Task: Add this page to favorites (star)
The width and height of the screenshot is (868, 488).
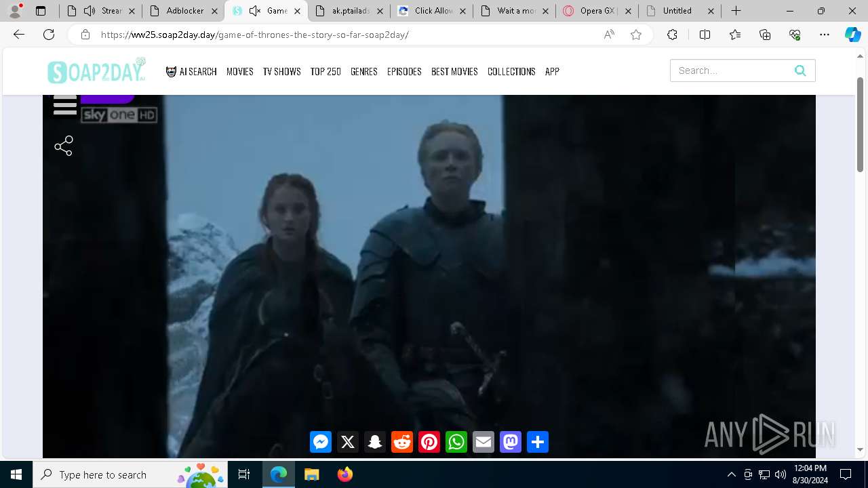Action: coord(636,35)
